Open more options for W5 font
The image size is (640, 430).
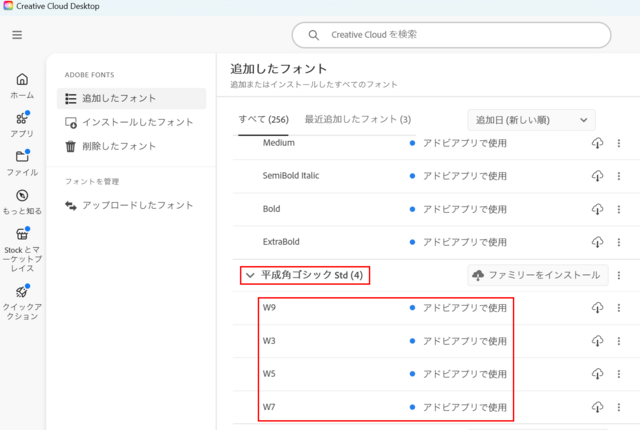[x=619, y=374]
